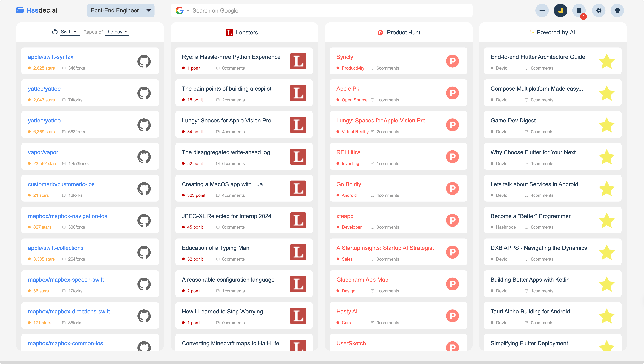Open the settings gear icon
644x364 pixels.
click(599, 10)
